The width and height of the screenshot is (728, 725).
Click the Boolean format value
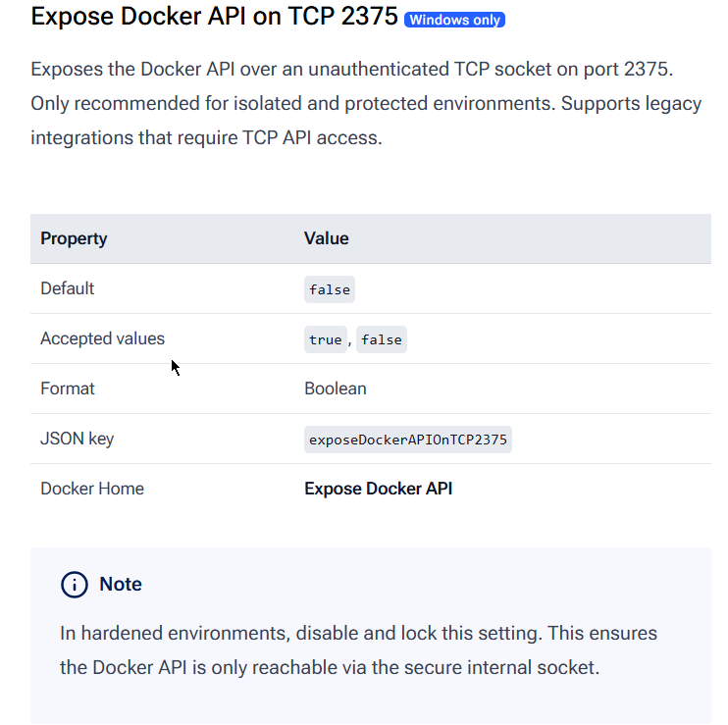(x=336, y=388)
